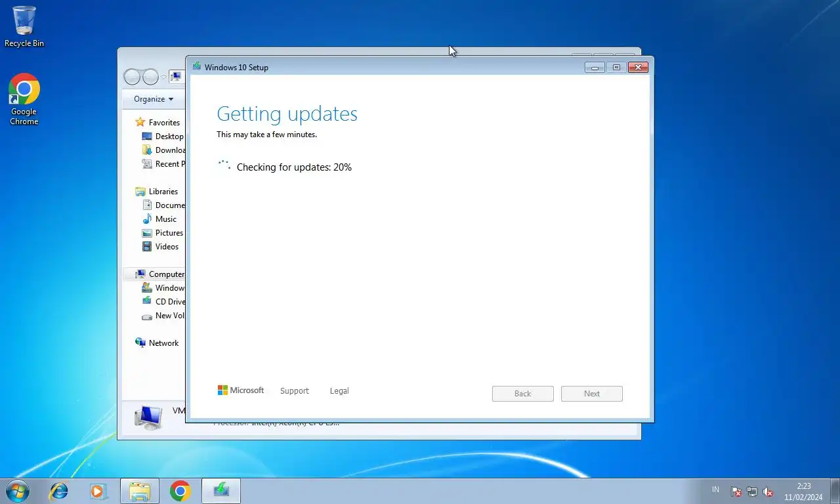Switch to File Explorer in the taskbar

(140, 491)
